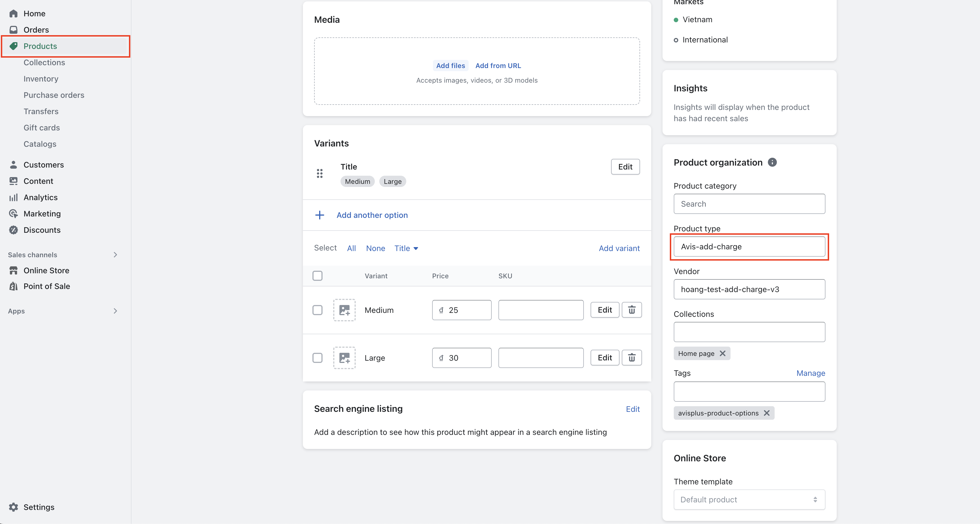Remove the Home page collection tag
The image size is (980, 524).
(x=722, y=354)
